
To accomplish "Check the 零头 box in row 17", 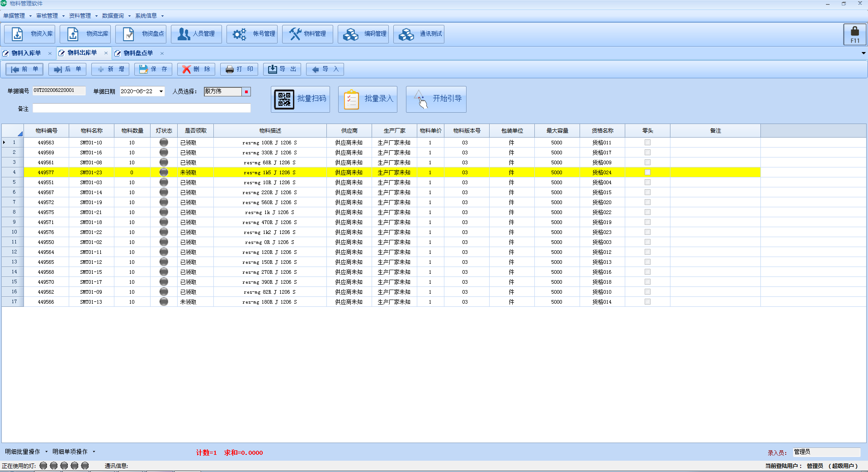I will click(647, 302).
